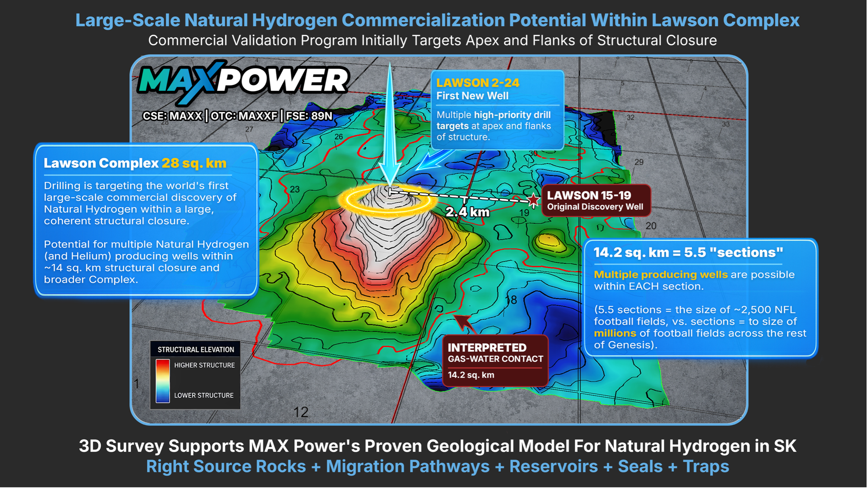Click the structural elevation color gradient bar
Viewport: 868px width, 488px height.
point(163,382)
